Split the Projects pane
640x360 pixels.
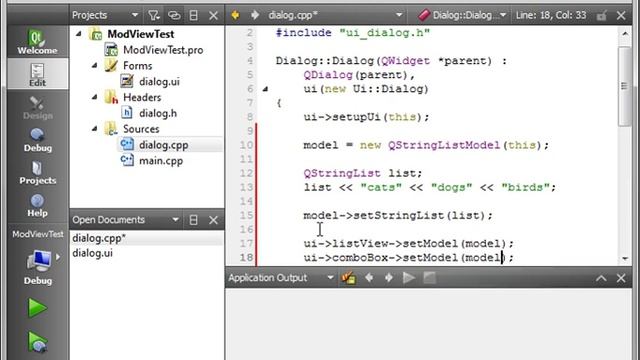click(x=193, y=16)
